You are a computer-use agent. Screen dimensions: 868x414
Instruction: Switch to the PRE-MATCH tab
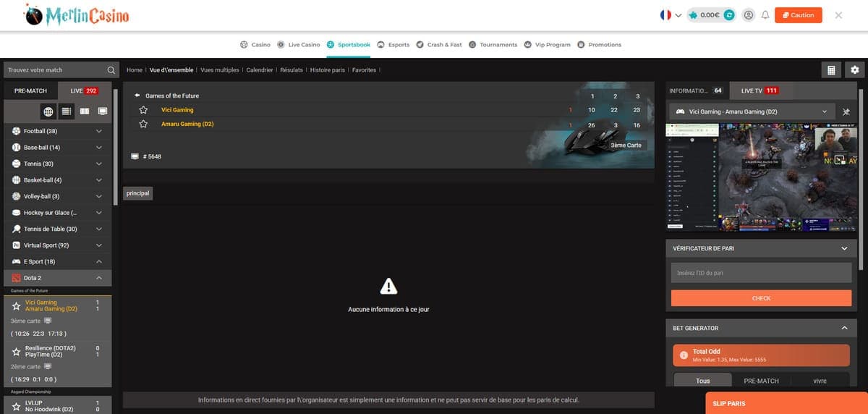click(x=30, y=90)
